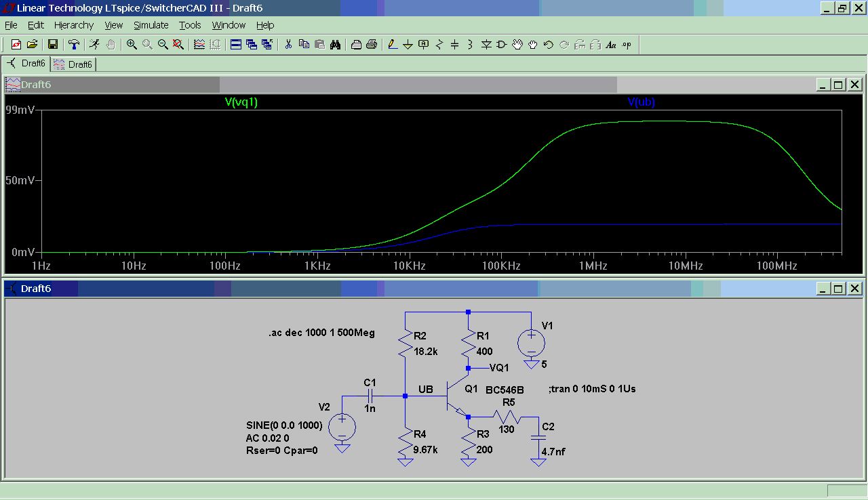The image size is (868, 500).
Task: Click the blue V(ub) trace label
Action: coord(641,102)
